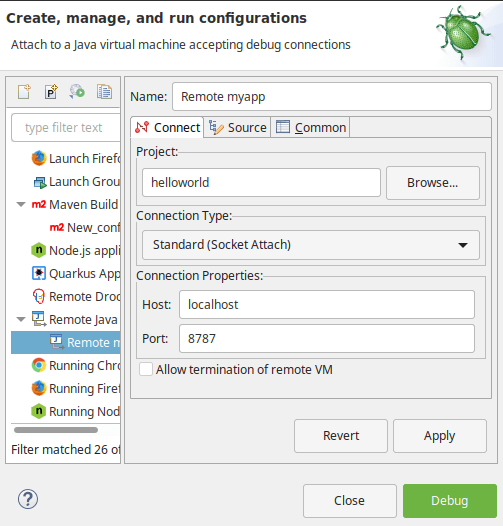
Task: Switch to the Source tab
Action: pos(237,127)
